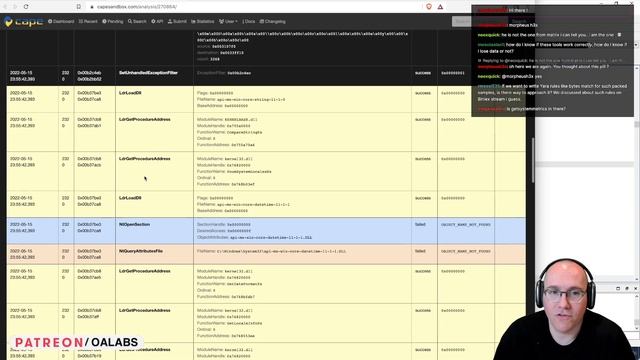Click the failed status in NtOpenSection row

(x=420, y=224)
